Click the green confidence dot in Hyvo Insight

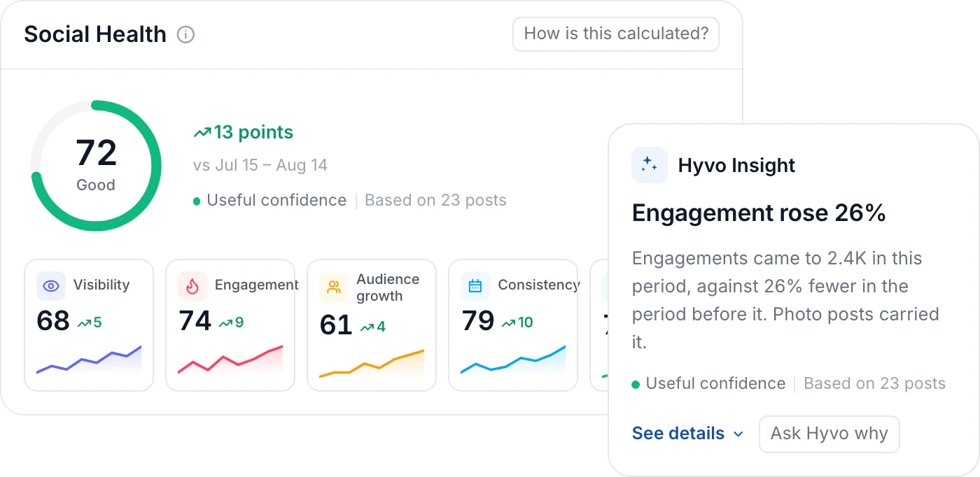click(x=636, y=385)
